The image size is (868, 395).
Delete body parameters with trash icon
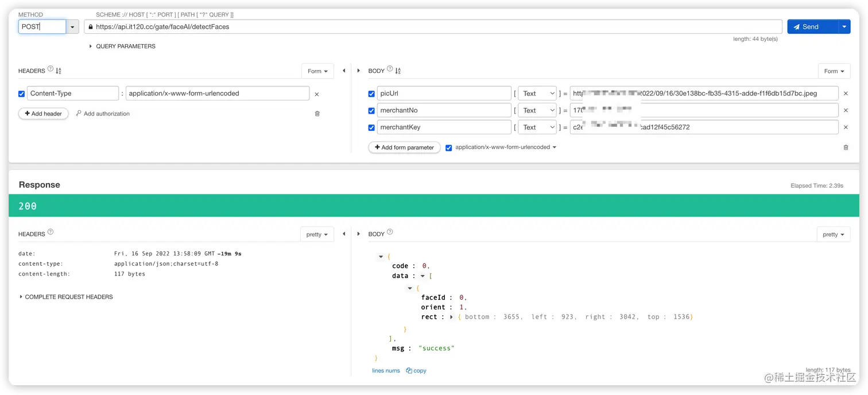pyautogui.click(x=846, y=148)
